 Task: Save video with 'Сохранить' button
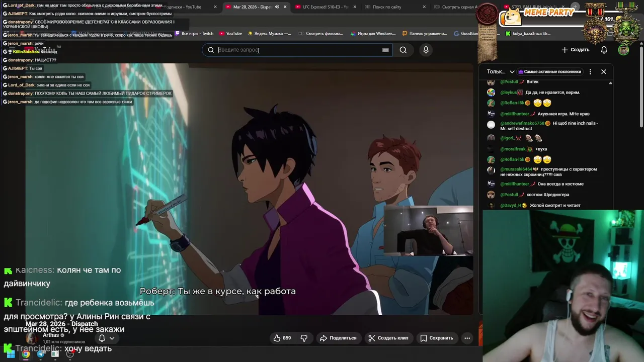[x=437, y=338]
